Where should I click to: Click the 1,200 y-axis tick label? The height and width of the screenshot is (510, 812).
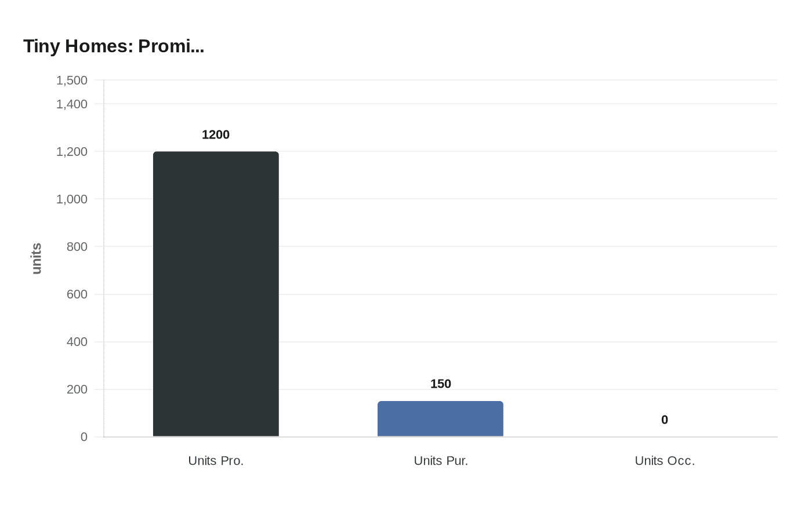[x=72, y=151]
